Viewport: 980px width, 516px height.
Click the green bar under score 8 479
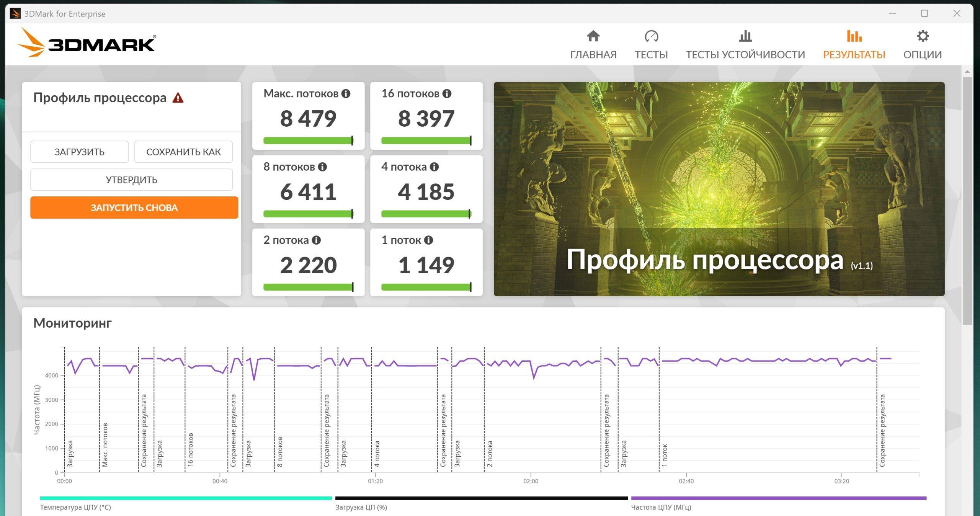point(308,141)
